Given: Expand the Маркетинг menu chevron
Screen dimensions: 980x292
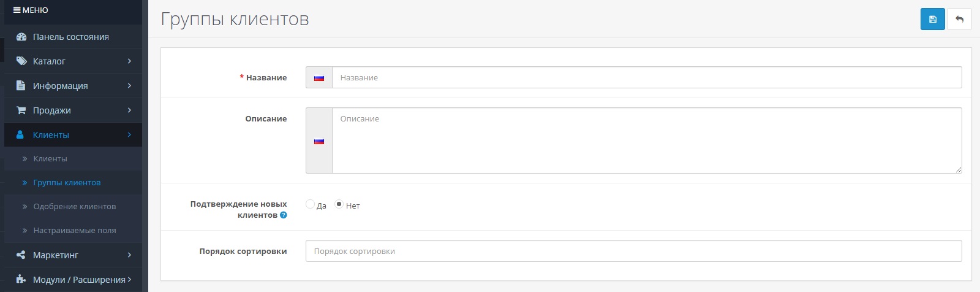Looking at the screenshot, I should click(x=129, y=255).
